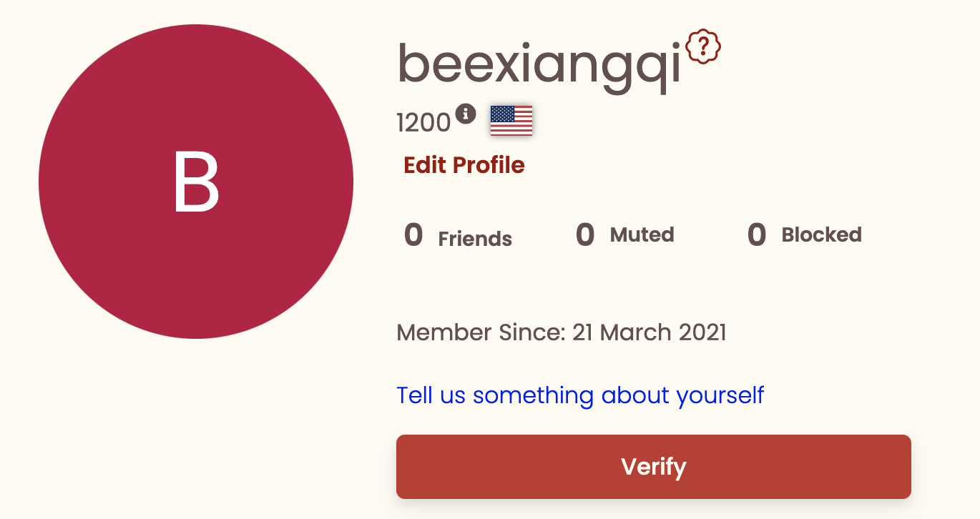Open the rating info icon beside 1200
This screenshot has width=980, height=519.
click(466, 113)
